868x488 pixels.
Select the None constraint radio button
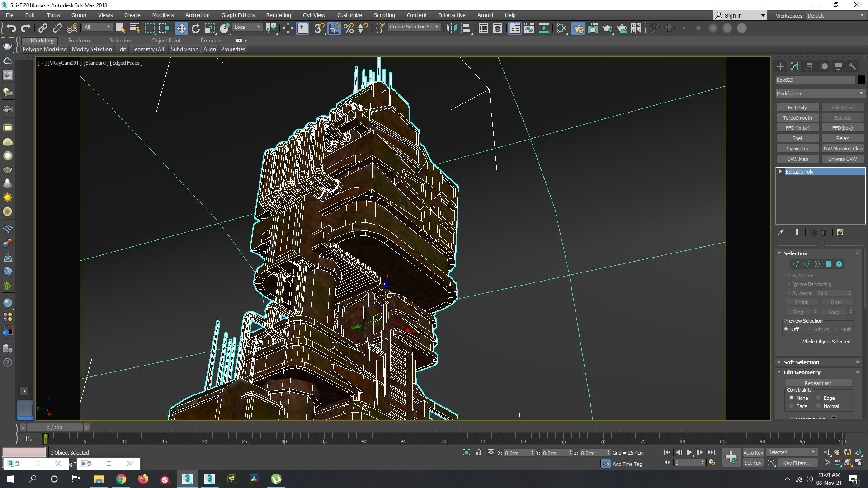click(x=791, y=398)
